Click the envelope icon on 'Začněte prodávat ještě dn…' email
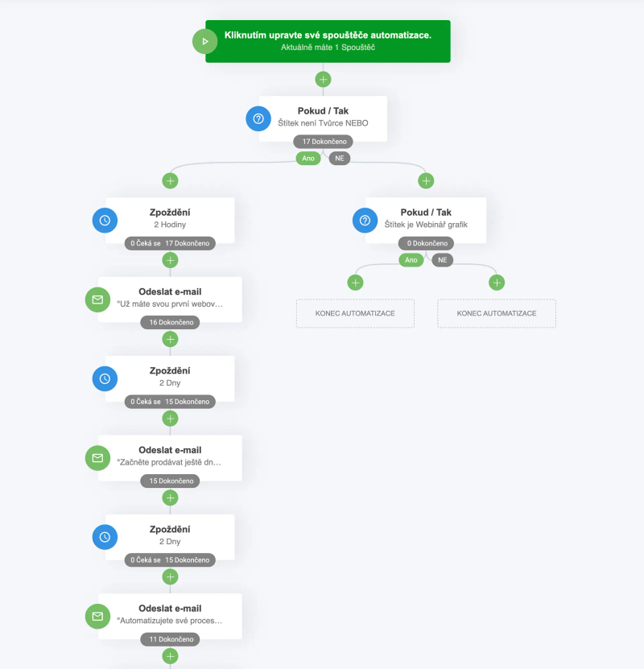644x669 pixels. [97, 457]
